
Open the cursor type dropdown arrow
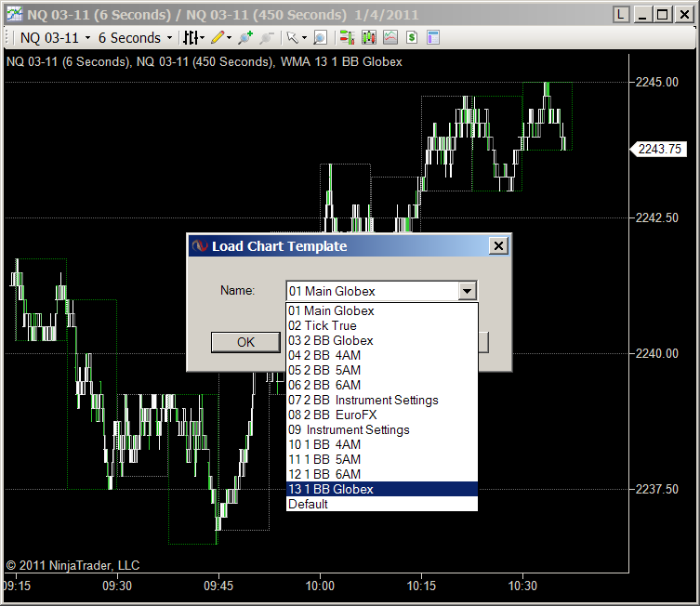pos(305,38)
